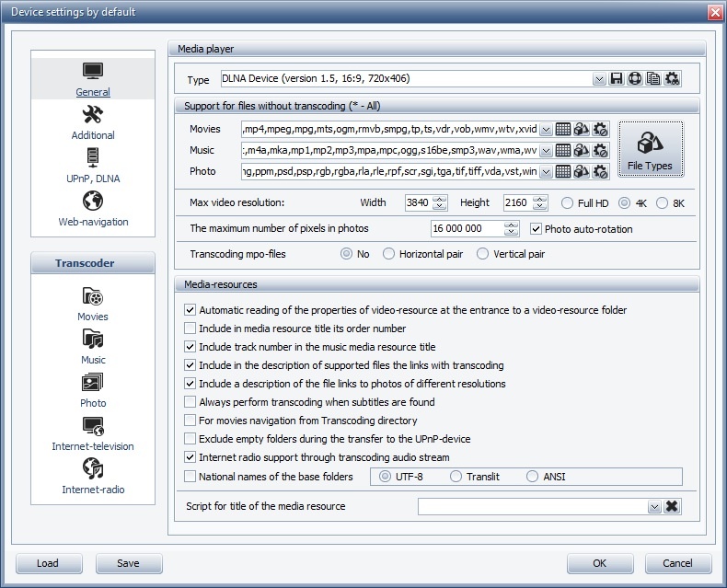Open the grid table icon for Music
This screenshot has width=727, height=588.
(563, 150)
